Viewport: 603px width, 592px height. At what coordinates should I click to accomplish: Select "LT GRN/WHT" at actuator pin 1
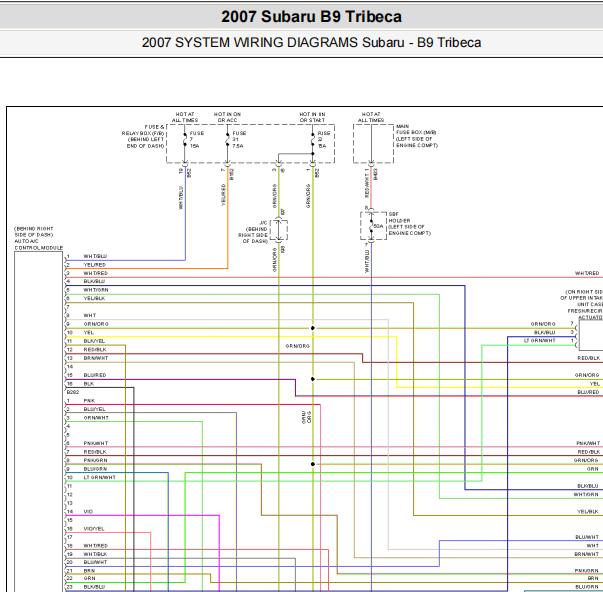click(x=540, y=341)
